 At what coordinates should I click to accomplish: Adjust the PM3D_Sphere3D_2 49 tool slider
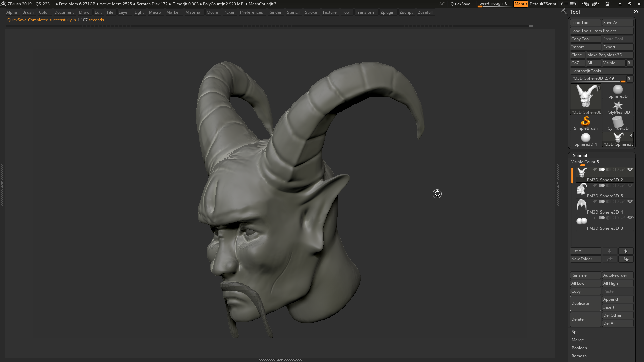[598, 79]
